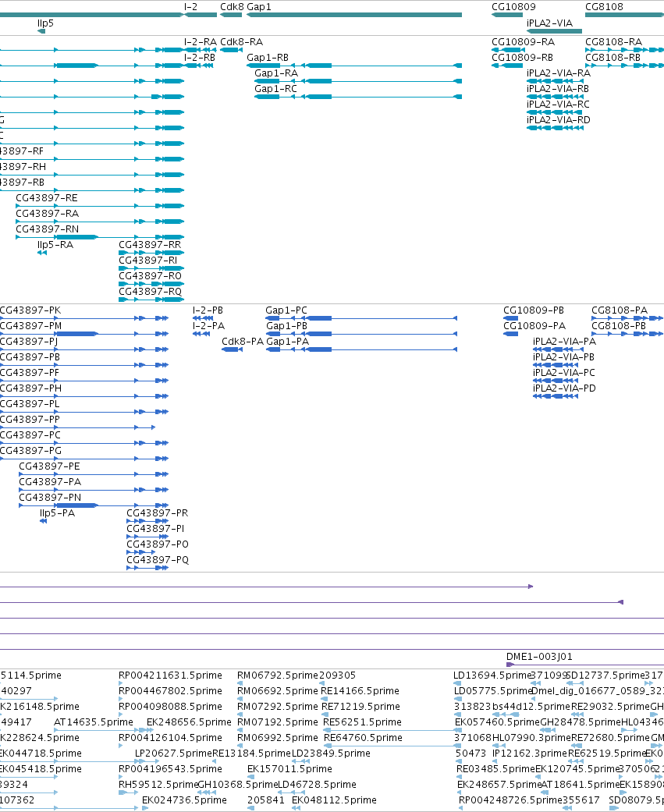The image size is (664, 812).
Task: Select cDNA GH10368.5prime
Action: (x=237, y=784)
